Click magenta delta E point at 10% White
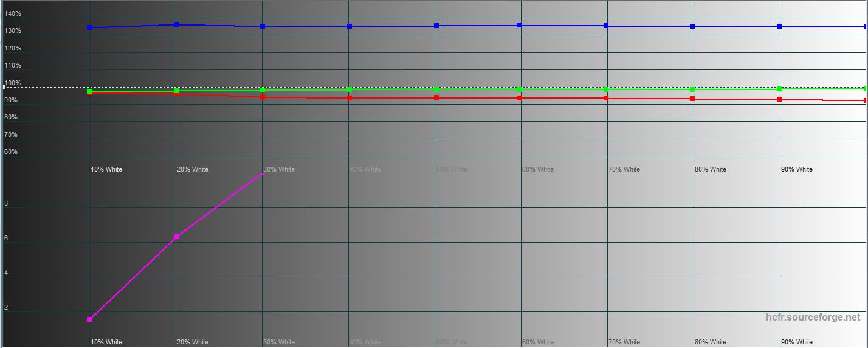Screen dimensions: 868x348 pos(89,319)
